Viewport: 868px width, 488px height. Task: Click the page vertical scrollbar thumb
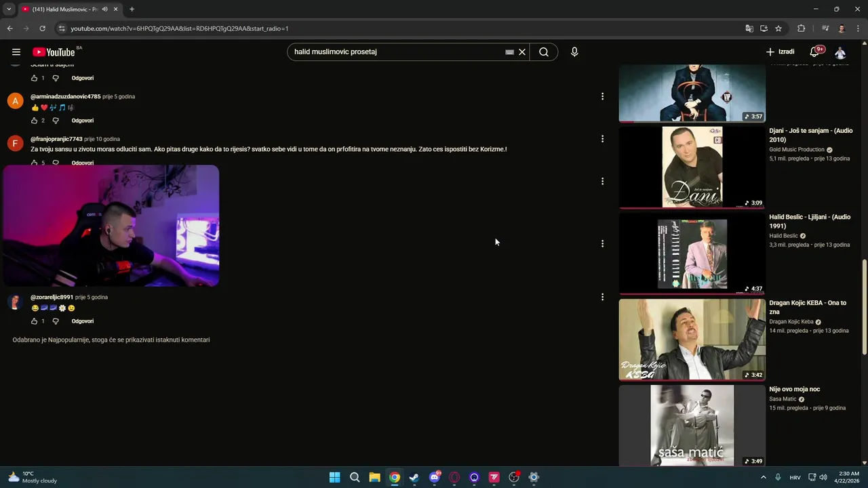point(864,307)
